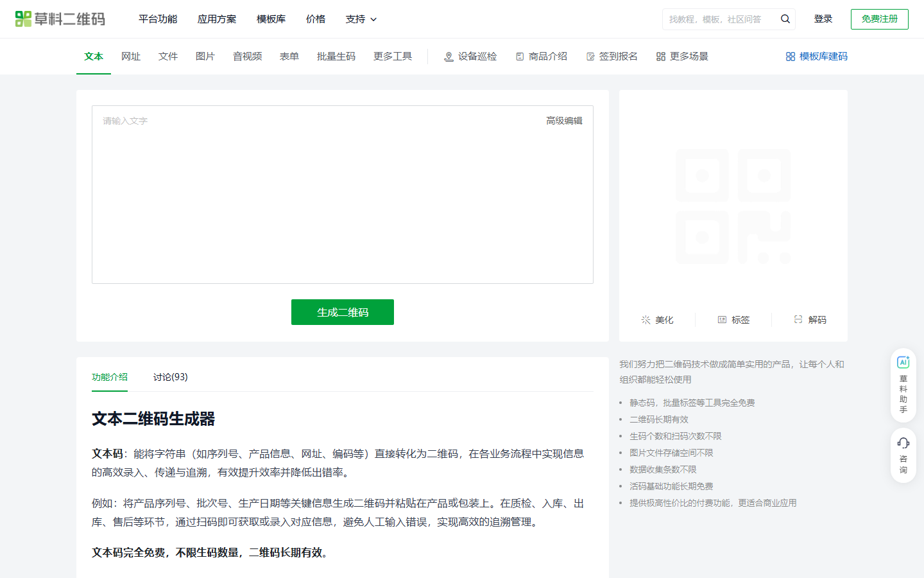Open the 咨询 support headset button

tap(903, 456)
